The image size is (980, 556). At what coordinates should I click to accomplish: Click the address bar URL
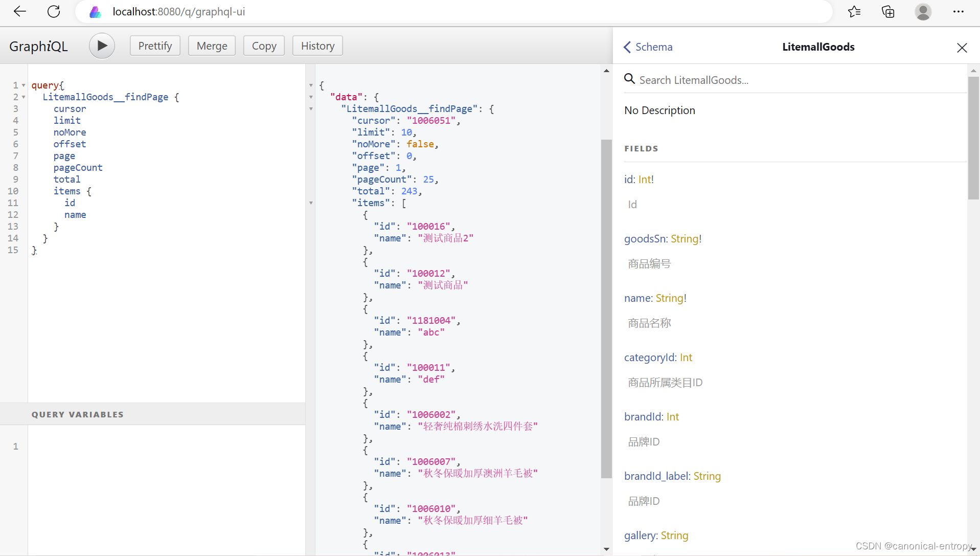click(179, 12)
